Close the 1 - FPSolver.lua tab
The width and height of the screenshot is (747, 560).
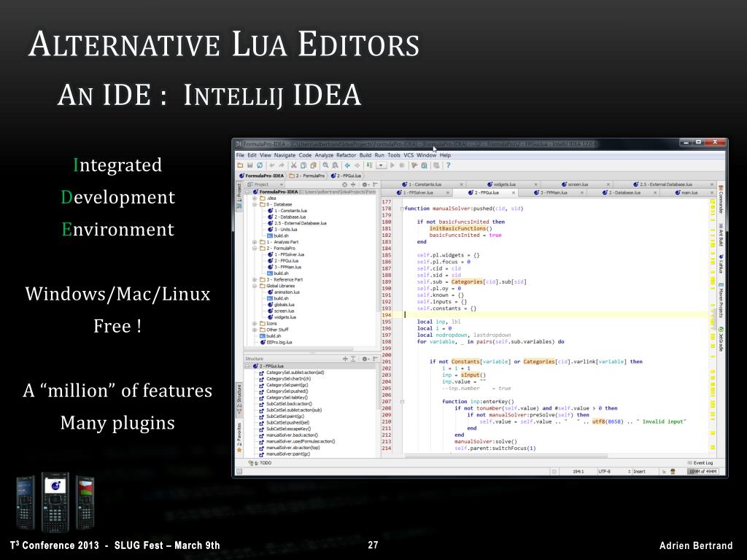448,192
